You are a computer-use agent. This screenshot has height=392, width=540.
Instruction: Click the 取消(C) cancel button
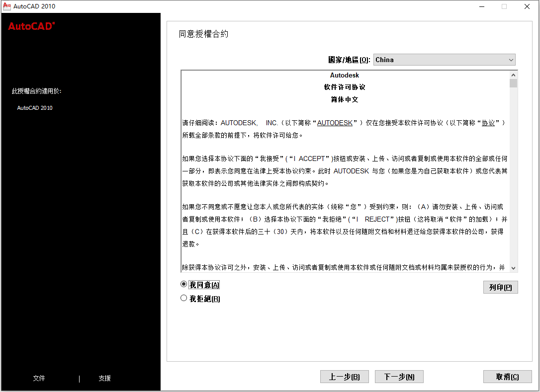[507, 377]
